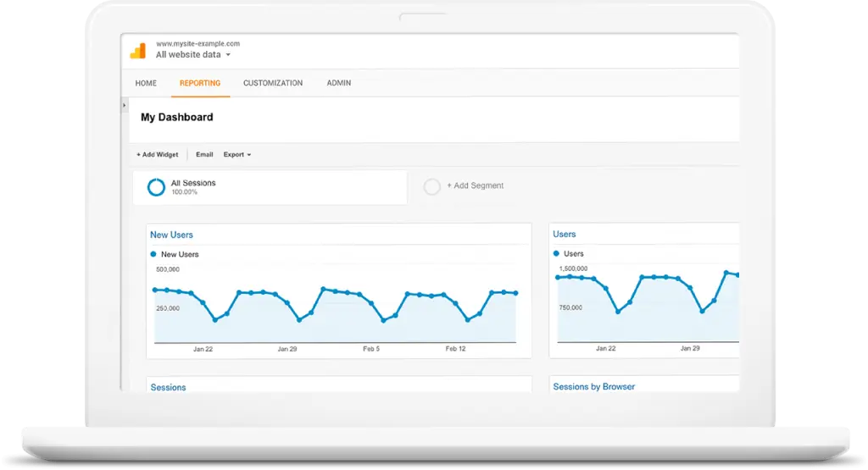This screenshot has width=868, height=470.
Task: Click the 1,500,000 axis label in Users chart
Action: click(573, 268)
